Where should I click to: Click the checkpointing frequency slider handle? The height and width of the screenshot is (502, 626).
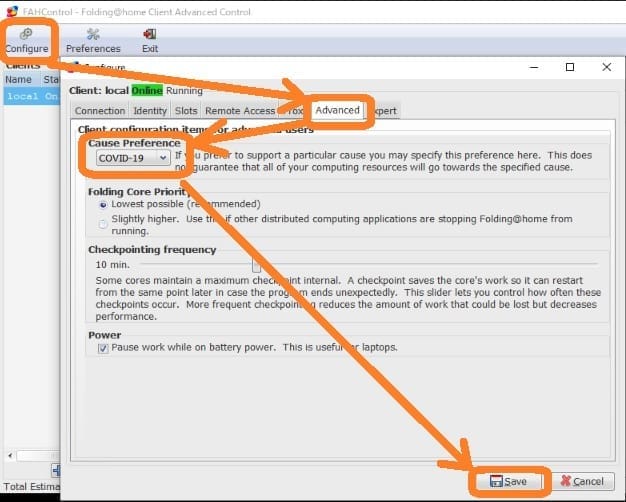coord(257,265)
